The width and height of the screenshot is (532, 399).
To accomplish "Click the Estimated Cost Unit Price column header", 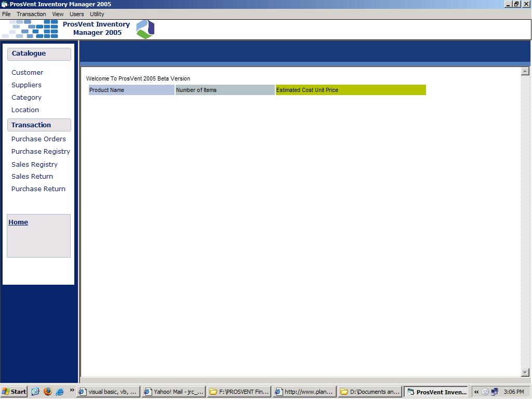I will [x=350, y=90].
